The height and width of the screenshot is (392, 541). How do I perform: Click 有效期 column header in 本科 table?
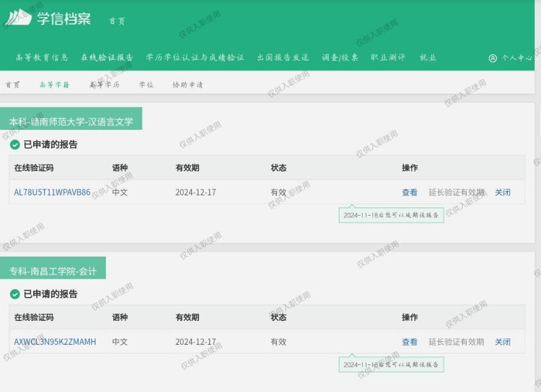coord(187,168)
